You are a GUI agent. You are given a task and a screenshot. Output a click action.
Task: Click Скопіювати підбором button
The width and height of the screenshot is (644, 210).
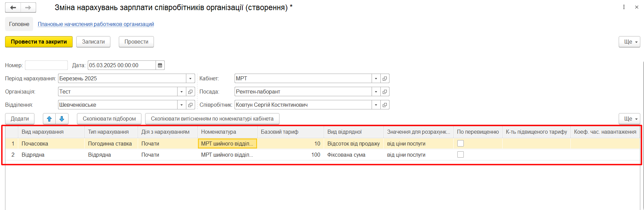coord(109,119)
